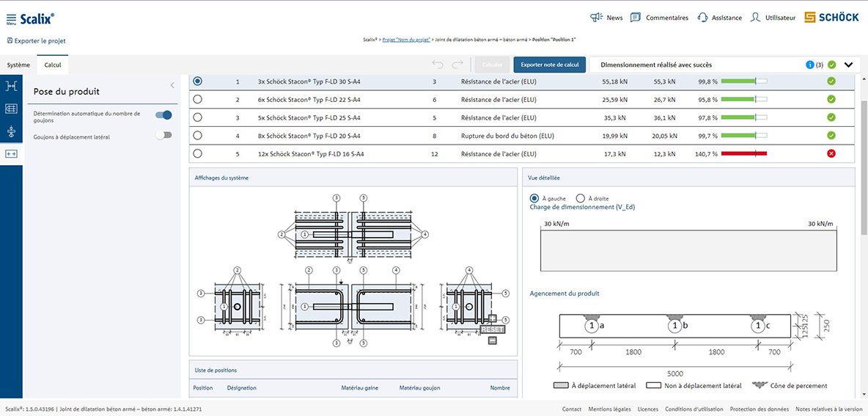Select the À gauche radio option

click(x=534, y=198)
